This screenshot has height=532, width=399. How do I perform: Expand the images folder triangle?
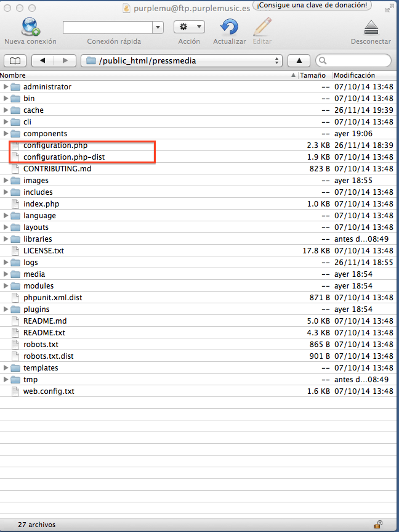tap(6, 180)
